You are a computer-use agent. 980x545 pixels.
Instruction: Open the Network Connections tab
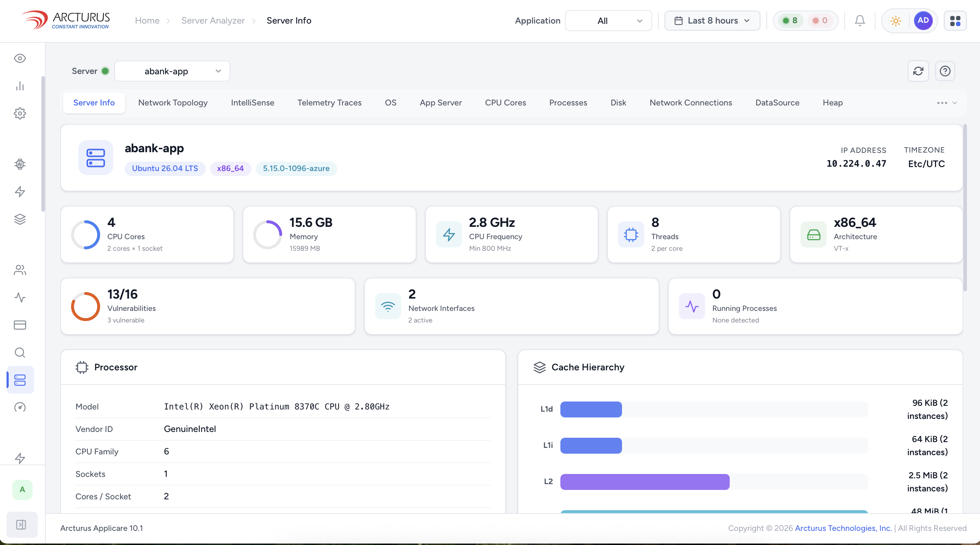tap(691, 103)
